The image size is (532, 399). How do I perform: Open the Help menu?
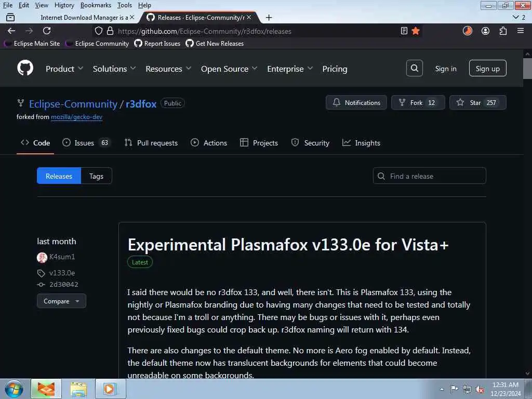click(x=144, y=5)
